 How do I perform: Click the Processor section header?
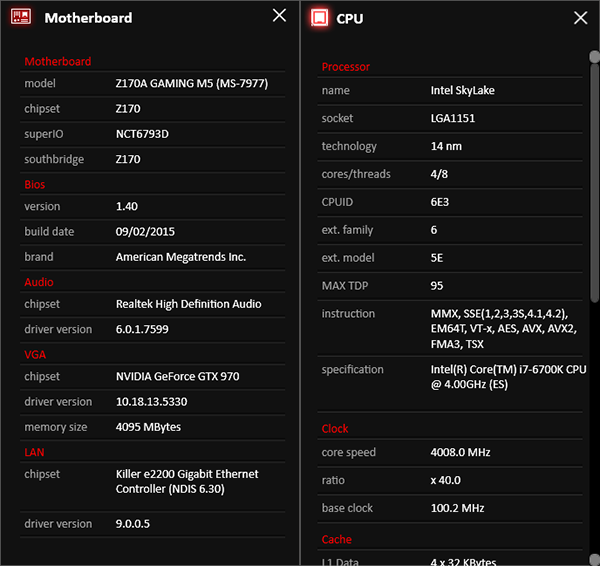pos(345,67)
